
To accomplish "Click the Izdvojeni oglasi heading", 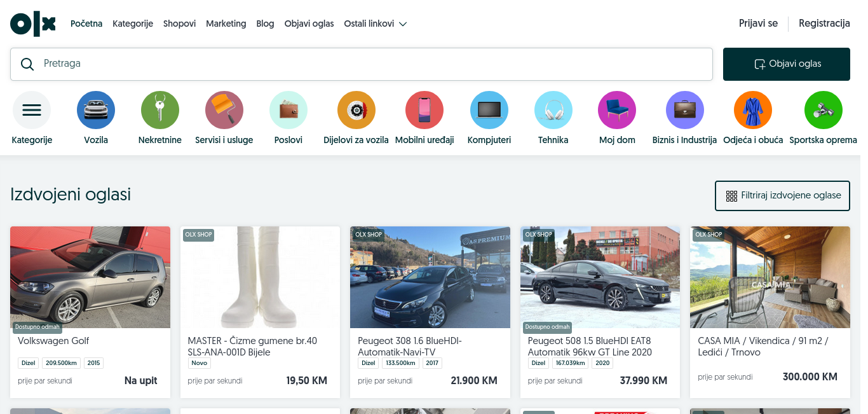I will click(71, 195).
